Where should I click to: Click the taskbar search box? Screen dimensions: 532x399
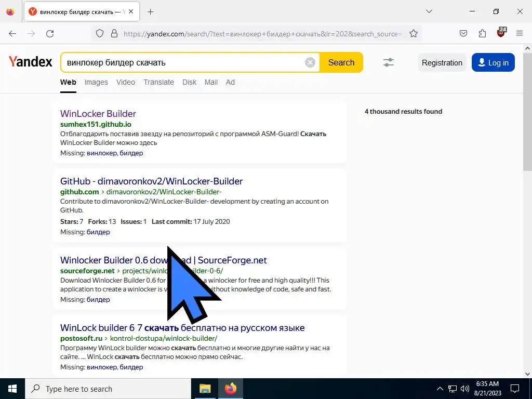click(108, 389)
